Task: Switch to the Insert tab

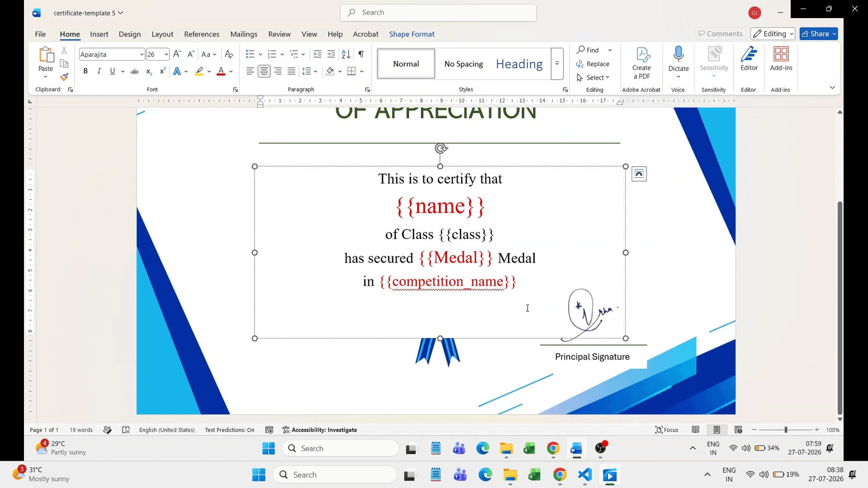Action: [x=99, y=34]
